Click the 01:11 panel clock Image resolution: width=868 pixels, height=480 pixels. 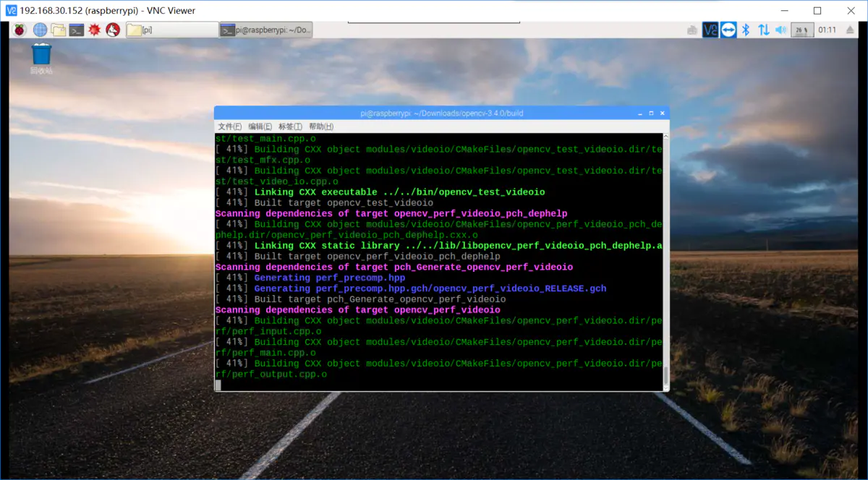(827, 30)
